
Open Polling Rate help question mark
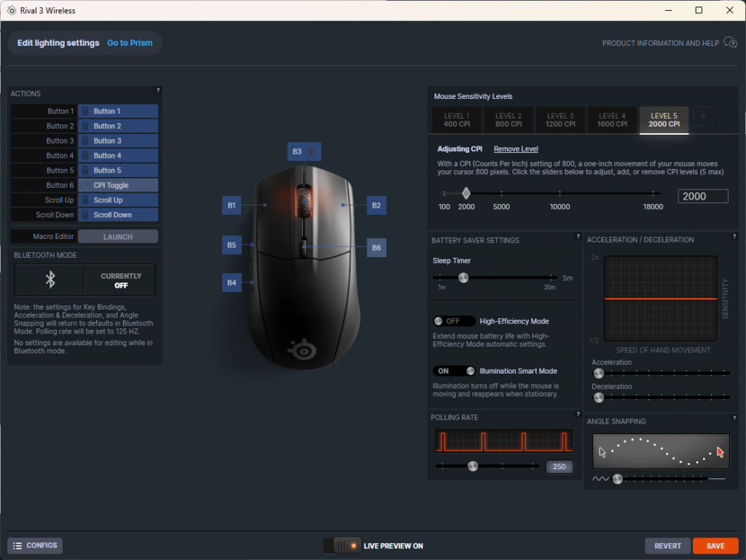[x=578, y=414]
